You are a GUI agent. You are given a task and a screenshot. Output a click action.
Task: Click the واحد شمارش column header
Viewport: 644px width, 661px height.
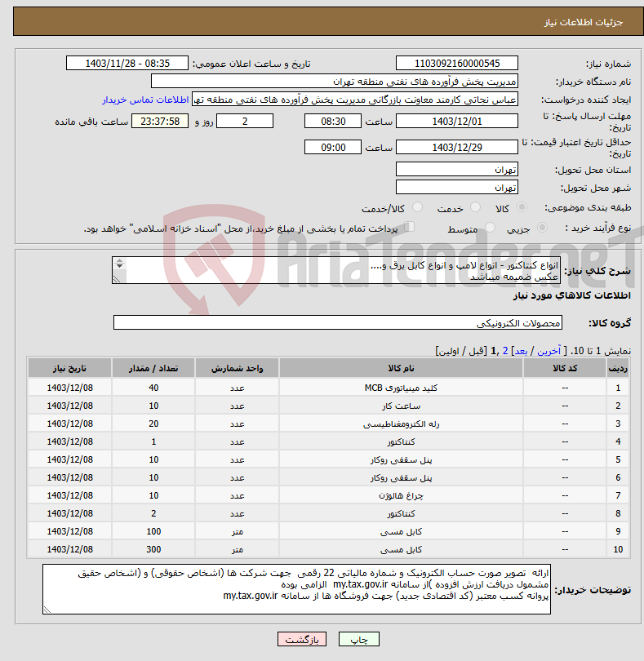237,368
